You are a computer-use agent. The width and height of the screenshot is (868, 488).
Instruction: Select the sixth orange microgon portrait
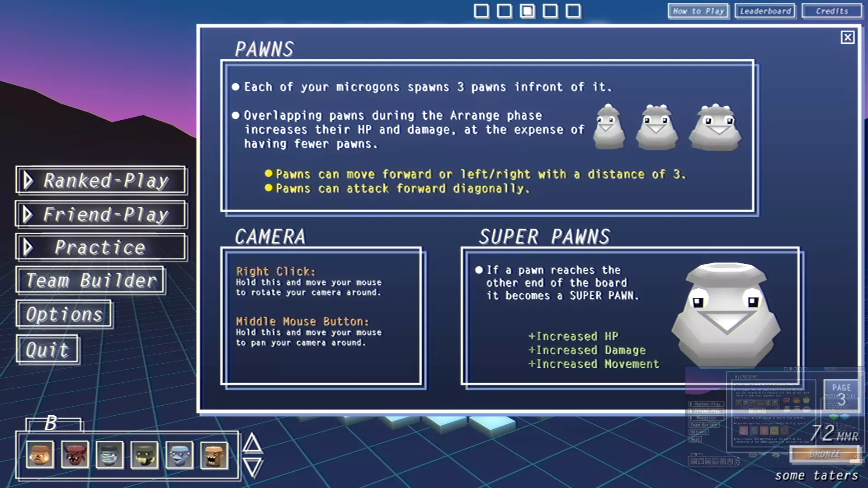coord(214,455)
